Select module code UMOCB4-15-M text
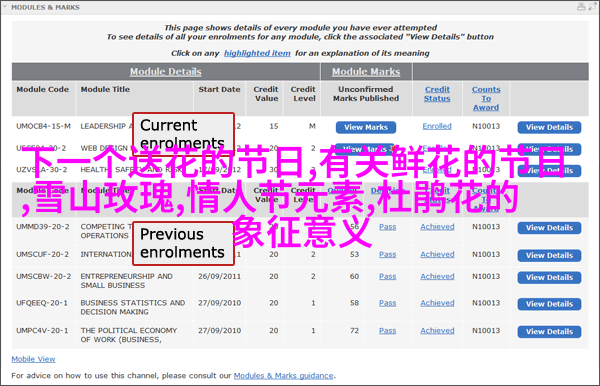Image resolution: width=600 pixels, height=386 pixels. pyautogui.click(x=43, y=126)
